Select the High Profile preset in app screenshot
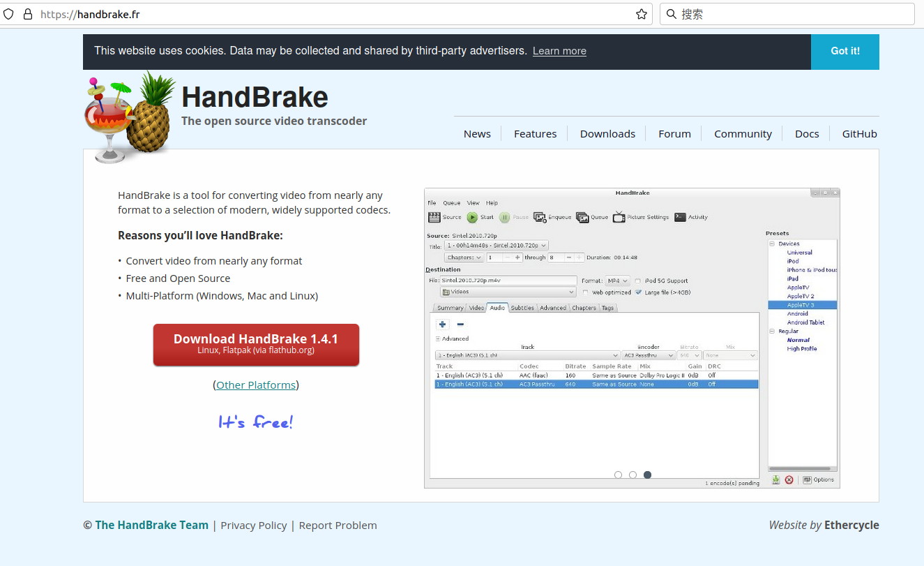This screenshot has height=566, width=924. click(x=802, y=349)
